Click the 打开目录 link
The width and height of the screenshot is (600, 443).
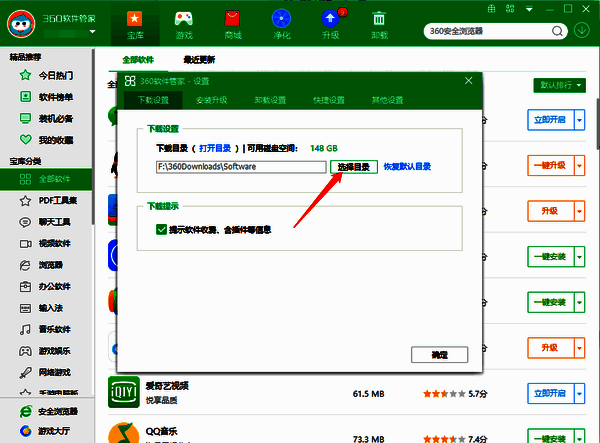click(x=215, y=148)
